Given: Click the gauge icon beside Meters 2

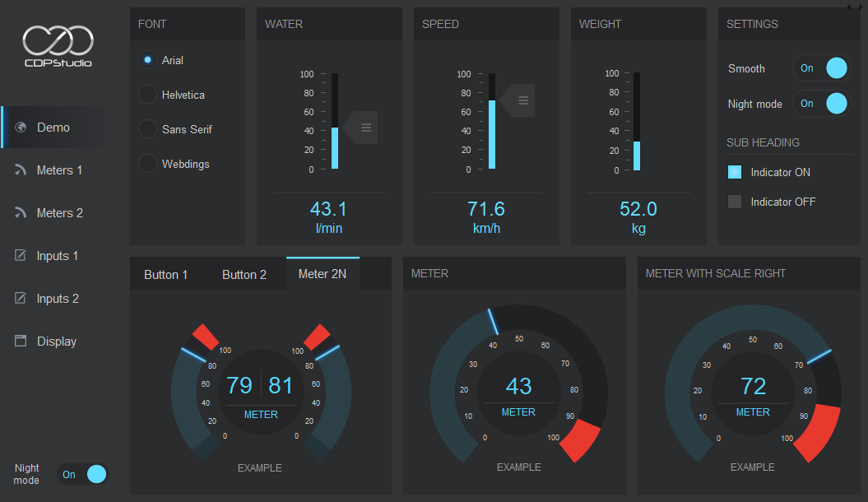Looking at the screenshot, I should pyautogui.click(x=21, y=212).
